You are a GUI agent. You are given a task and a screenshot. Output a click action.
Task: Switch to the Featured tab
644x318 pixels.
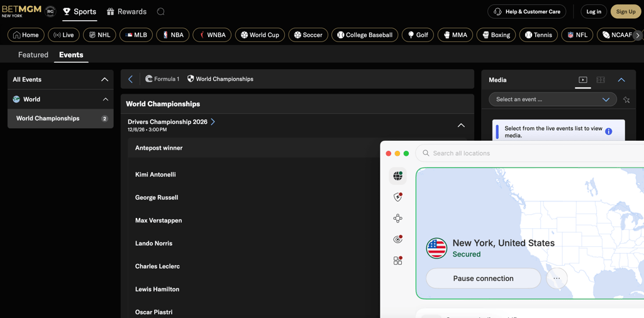click(x=33, y=55)
